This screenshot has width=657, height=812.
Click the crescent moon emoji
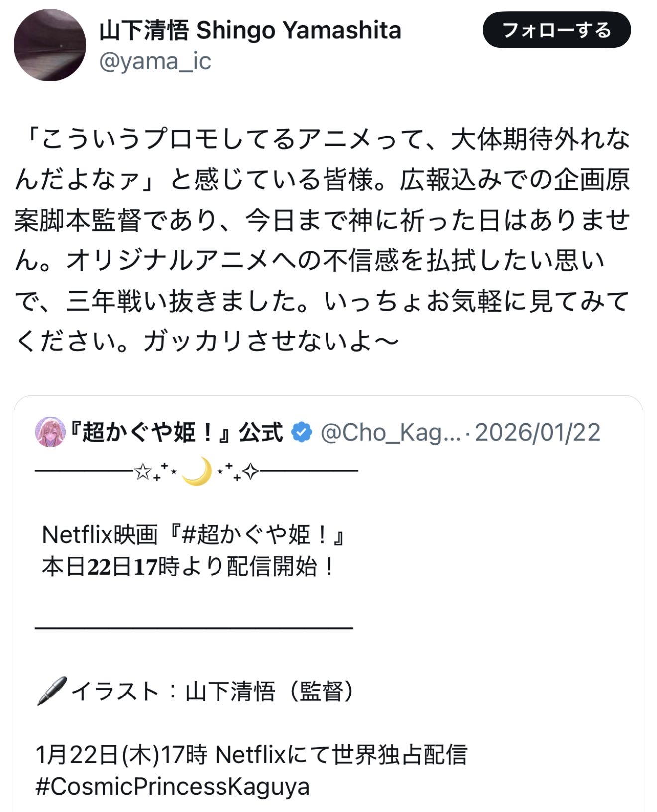[197, 471]
